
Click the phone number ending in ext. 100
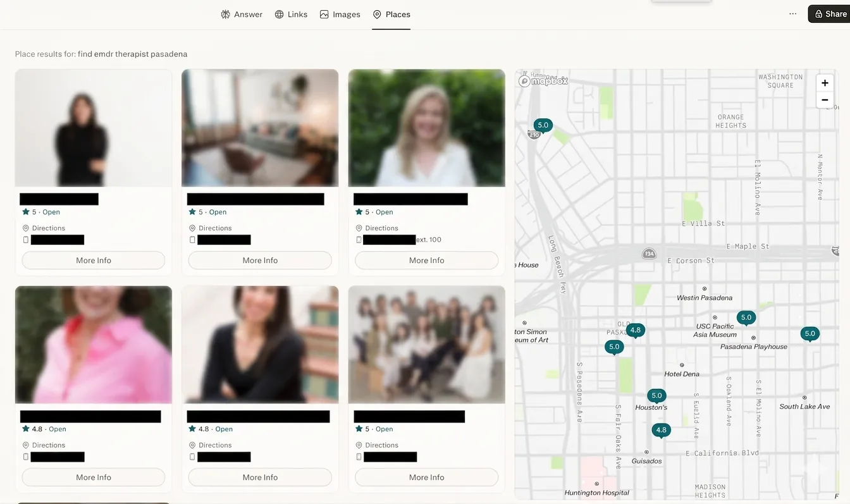tap(402, 240)
